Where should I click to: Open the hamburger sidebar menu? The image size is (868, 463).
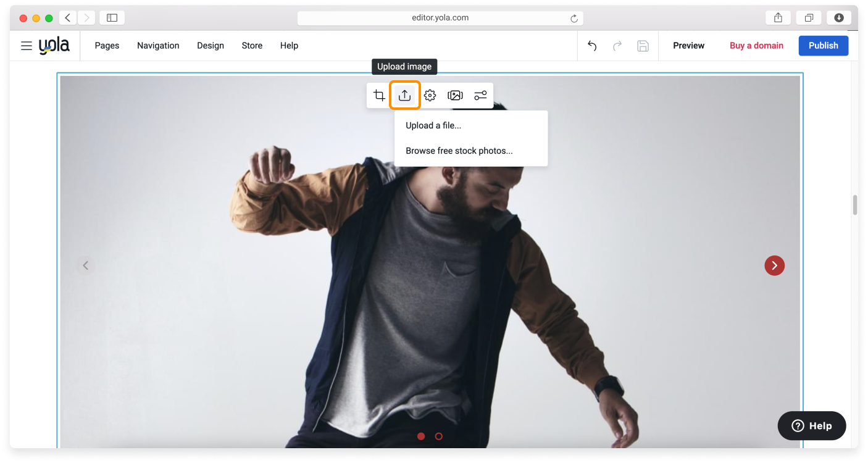point(26,45)
